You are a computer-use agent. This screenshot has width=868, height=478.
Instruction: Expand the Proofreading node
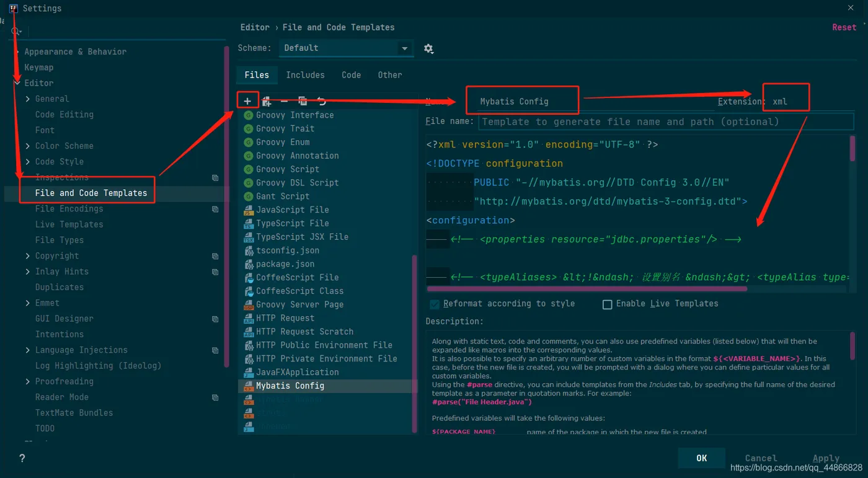tap(28, 381)
